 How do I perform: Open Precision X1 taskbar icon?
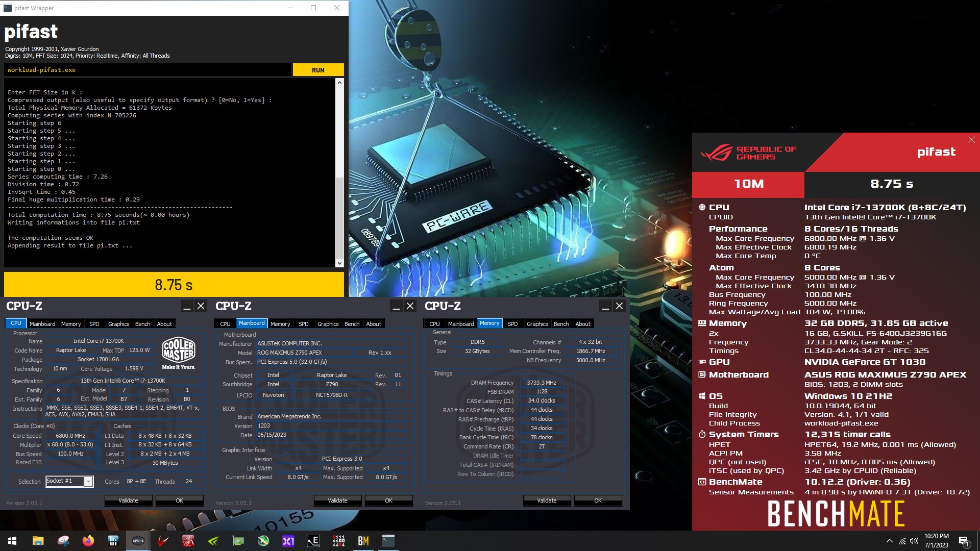pyautogui.click(x=288, y=541)
